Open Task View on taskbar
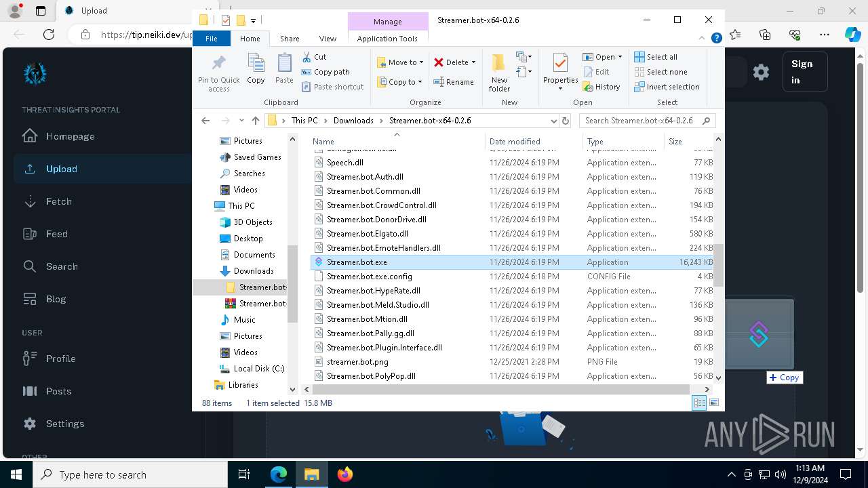 pyautogui.click(x=244, y=474)
